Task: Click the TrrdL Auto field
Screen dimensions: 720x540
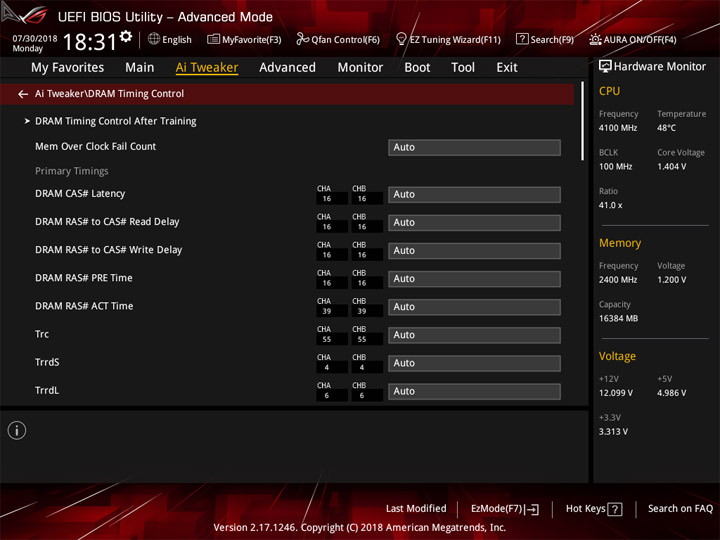Action: click(x=474, y=391)
